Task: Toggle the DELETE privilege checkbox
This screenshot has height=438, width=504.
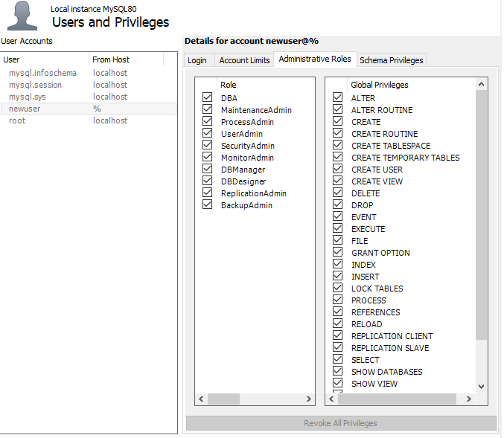Action: (x=337, y=193)
